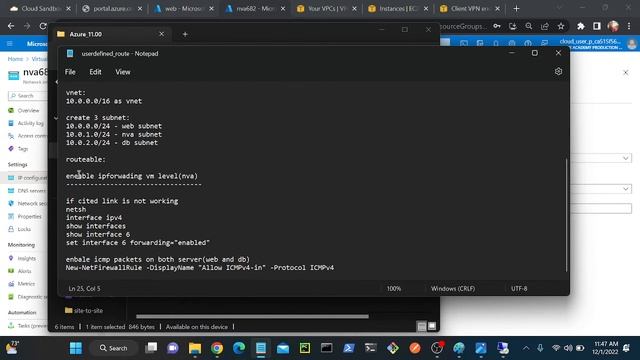Click taskbar Search box

click(113, 348)
